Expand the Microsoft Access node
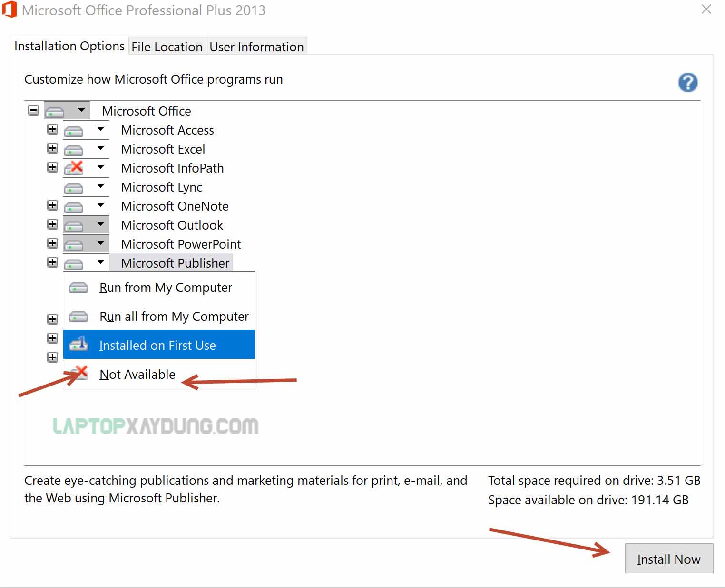This screenshot has width=725, height=588. point(52,129)
